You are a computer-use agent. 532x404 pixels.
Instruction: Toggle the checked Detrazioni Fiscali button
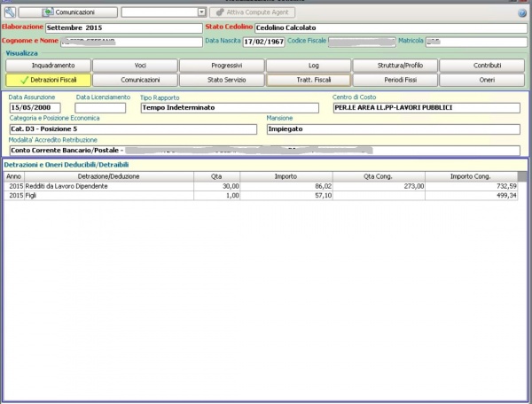point(47,80)
